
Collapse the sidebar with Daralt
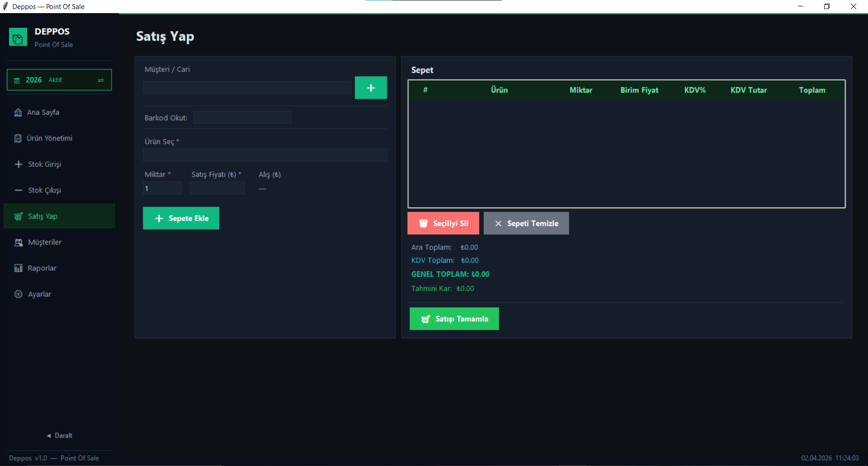(x=59, y=436)
